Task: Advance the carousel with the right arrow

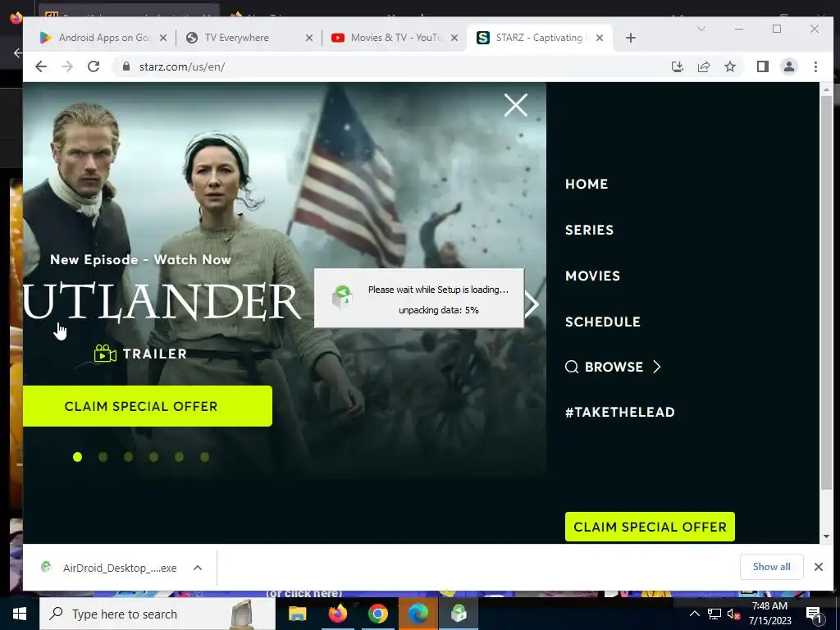Action: (532, 304)
